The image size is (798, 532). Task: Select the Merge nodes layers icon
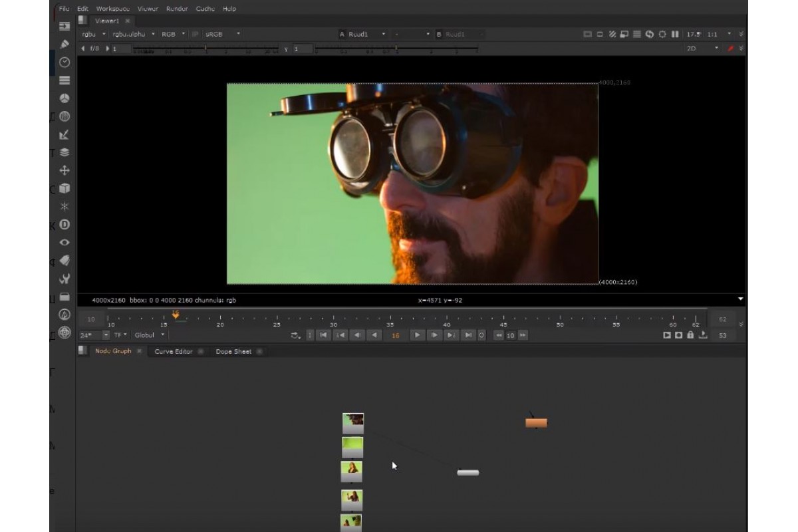click(63, 152)
